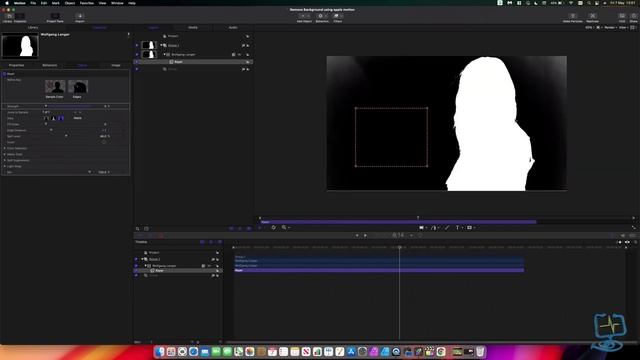
Task: Expand the Light Wrap section
Action: pyautogui.click(x=4, y=166)
